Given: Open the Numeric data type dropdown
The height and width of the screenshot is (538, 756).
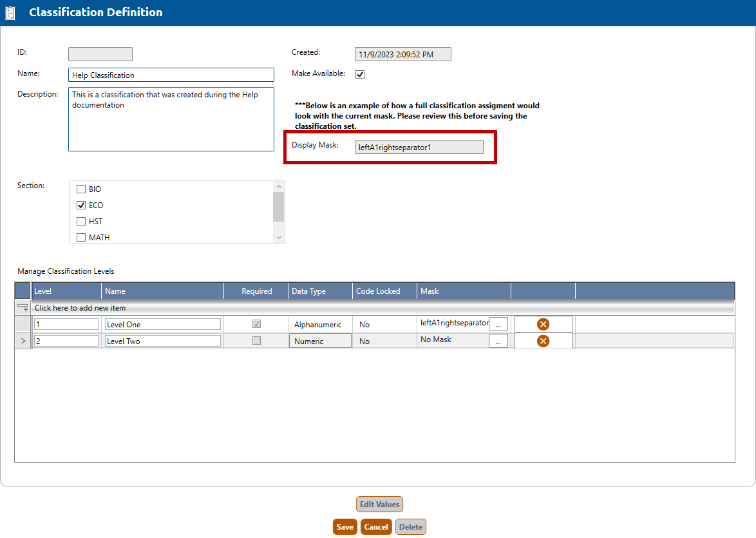Looking at the screenshot, I should (320, 341).
